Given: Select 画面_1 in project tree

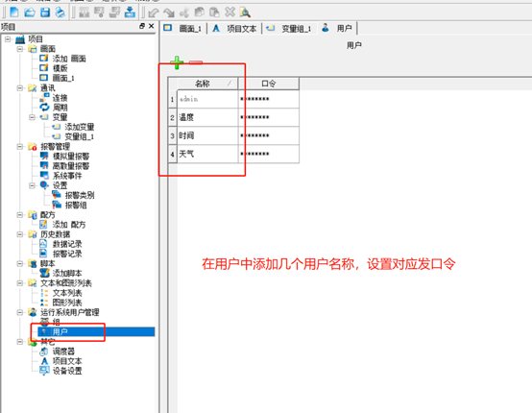Looking at the screenshot, I should pos(63,78).
